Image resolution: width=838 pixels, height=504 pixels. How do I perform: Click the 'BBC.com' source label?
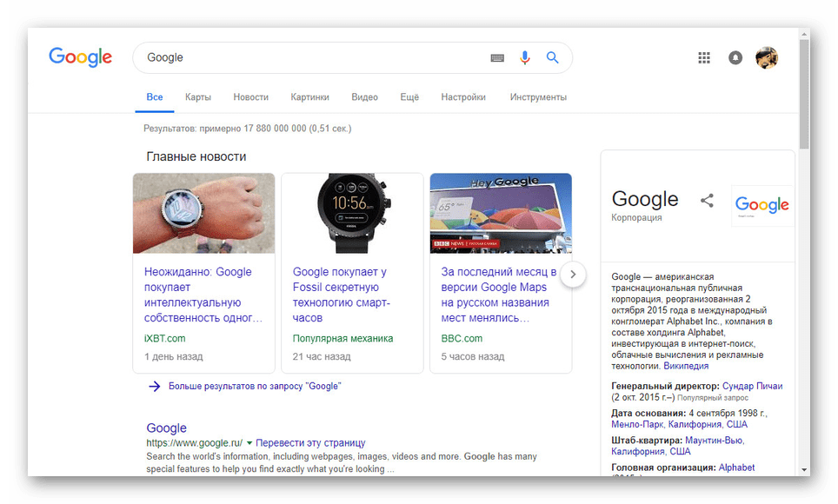click(462, 338)
